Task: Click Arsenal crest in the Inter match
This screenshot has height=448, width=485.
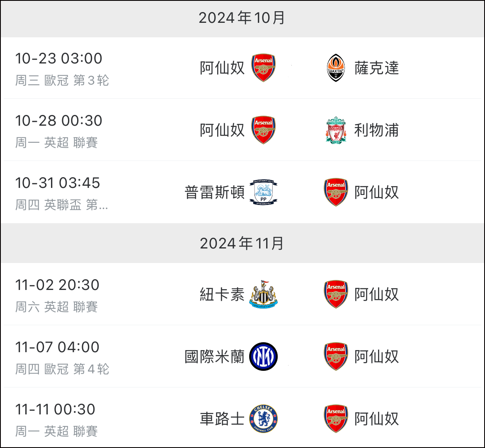Action: tap(336, 356)
